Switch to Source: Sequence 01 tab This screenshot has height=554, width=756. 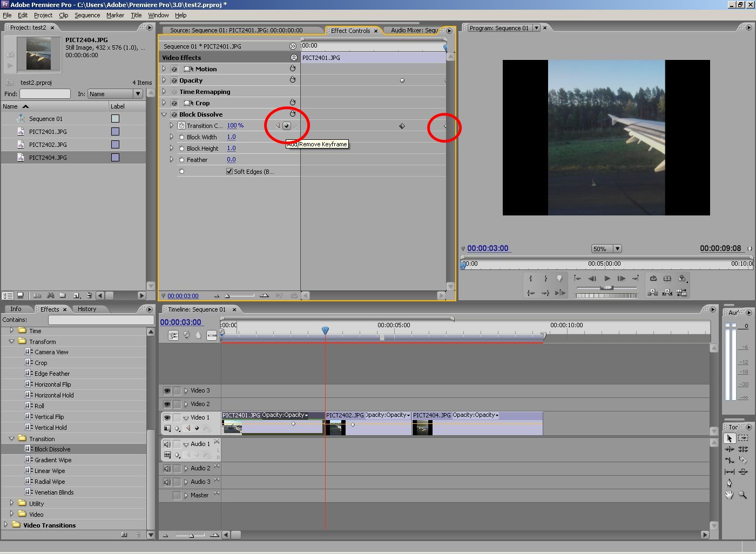[x=236, y=30]
